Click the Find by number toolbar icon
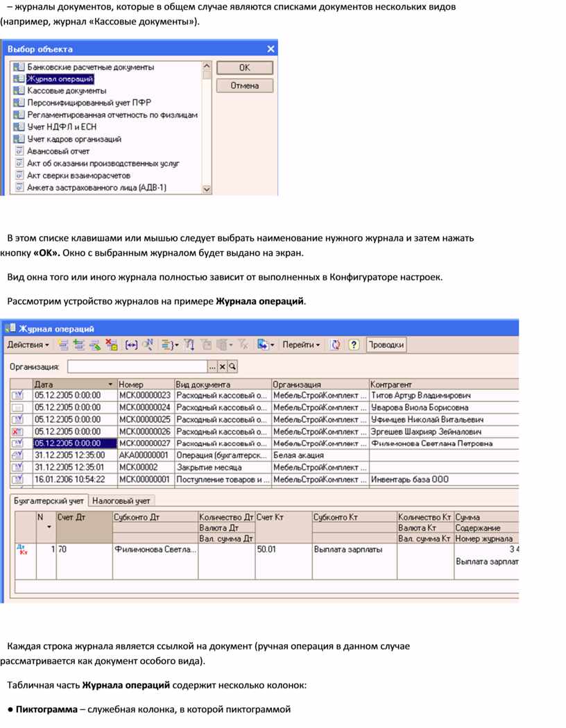Image resolution: width=566 pixels, height=728 pixels. pos(148,345)
